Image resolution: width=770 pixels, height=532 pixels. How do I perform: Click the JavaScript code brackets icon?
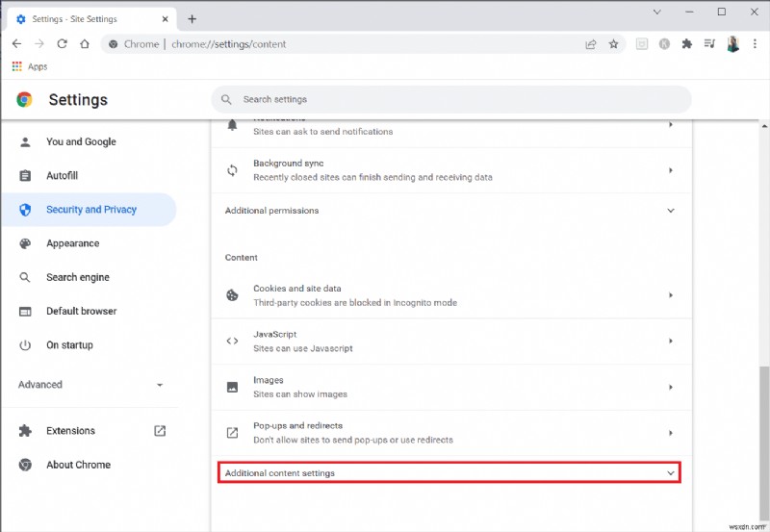pos(232,342)
